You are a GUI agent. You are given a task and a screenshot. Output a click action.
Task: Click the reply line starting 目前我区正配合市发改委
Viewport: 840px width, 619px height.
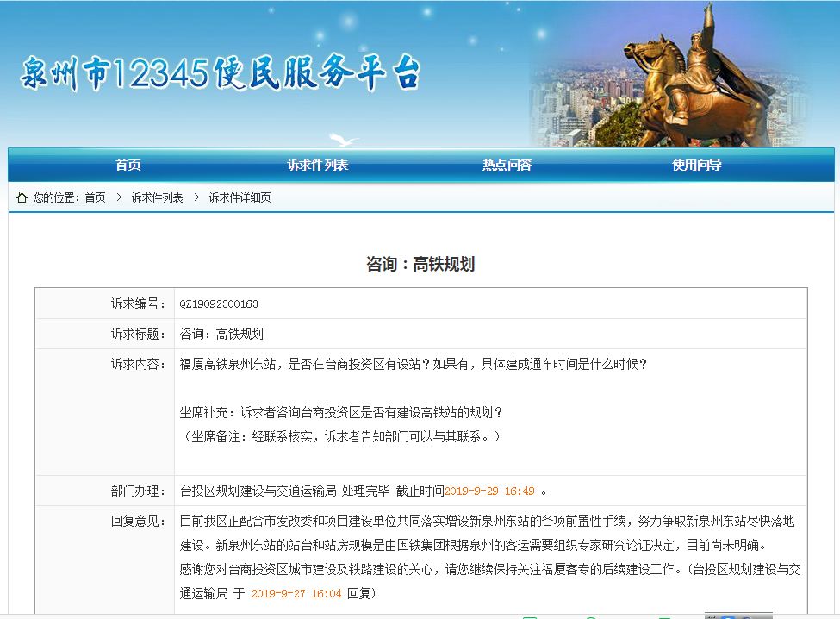(487, 521)
